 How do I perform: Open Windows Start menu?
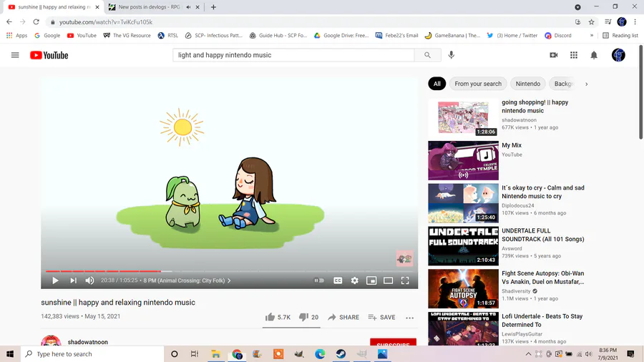pyautogui.click(x=10, y=354)
